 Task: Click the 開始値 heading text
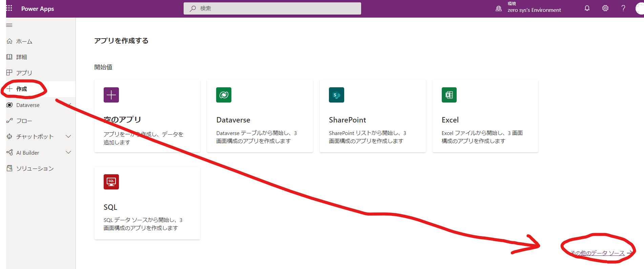[103, 67]
